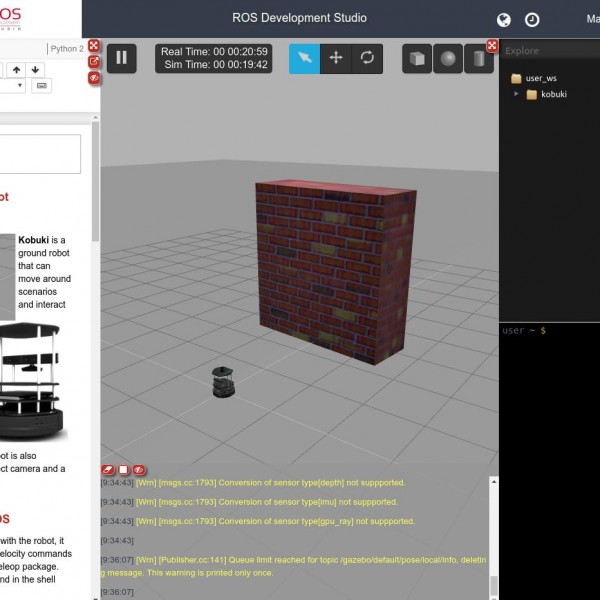Pause the Gazebo simulation
Image resolution: width=600 pixels, height=600 pixels.
coord(122,58)
